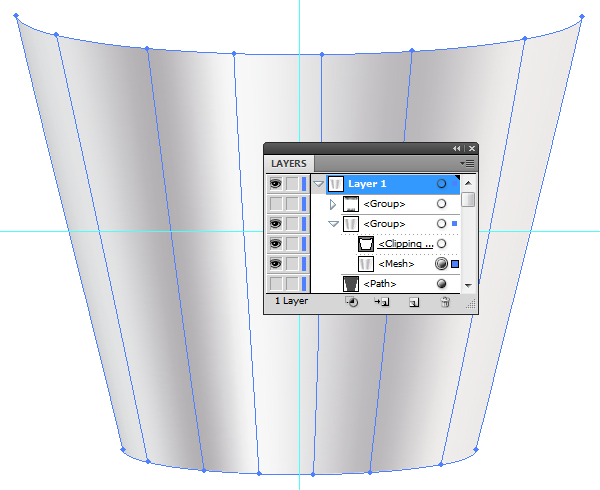Viewport: 600px width, 490px height.
Task: Click the Path target appearance icon
Action: pos(441,283)
